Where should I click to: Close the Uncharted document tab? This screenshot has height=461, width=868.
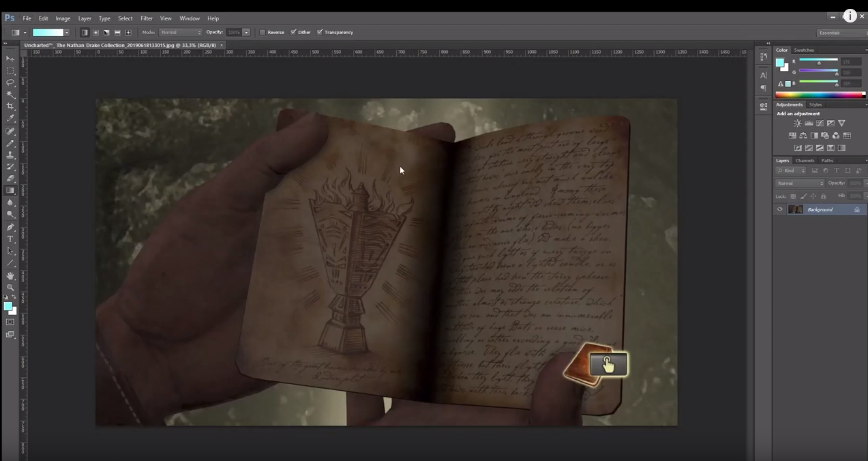[x=222, y=45]
